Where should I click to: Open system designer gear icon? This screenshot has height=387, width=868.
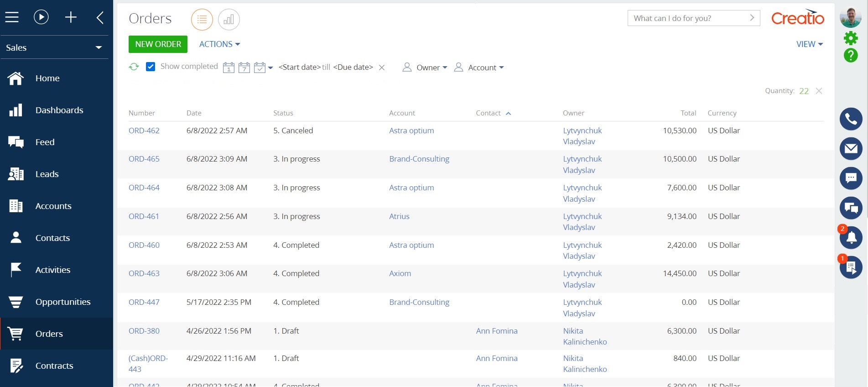point(851,38)
